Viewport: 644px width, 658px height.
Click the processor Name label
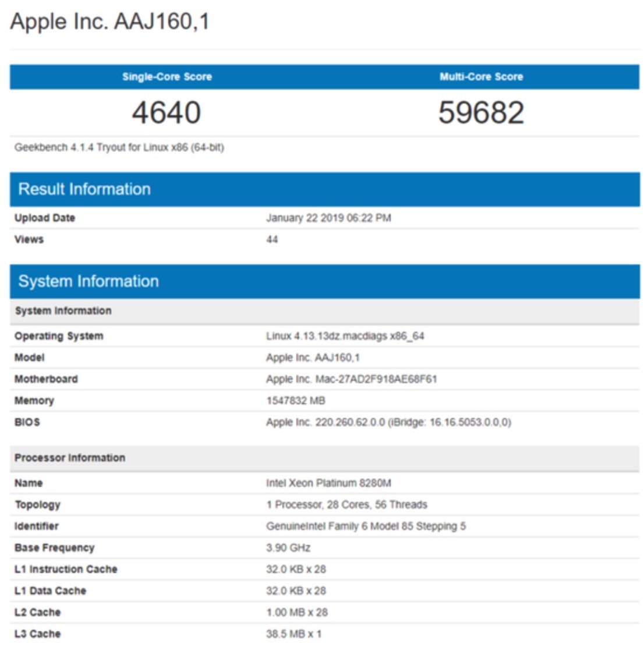point(29,483)
